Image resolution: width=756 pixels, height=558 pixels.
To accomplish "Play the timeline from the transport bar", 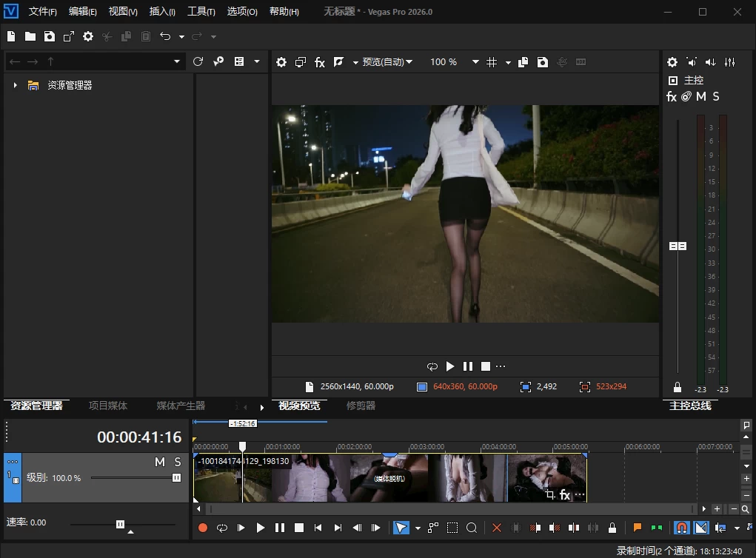I will (261, 528).
